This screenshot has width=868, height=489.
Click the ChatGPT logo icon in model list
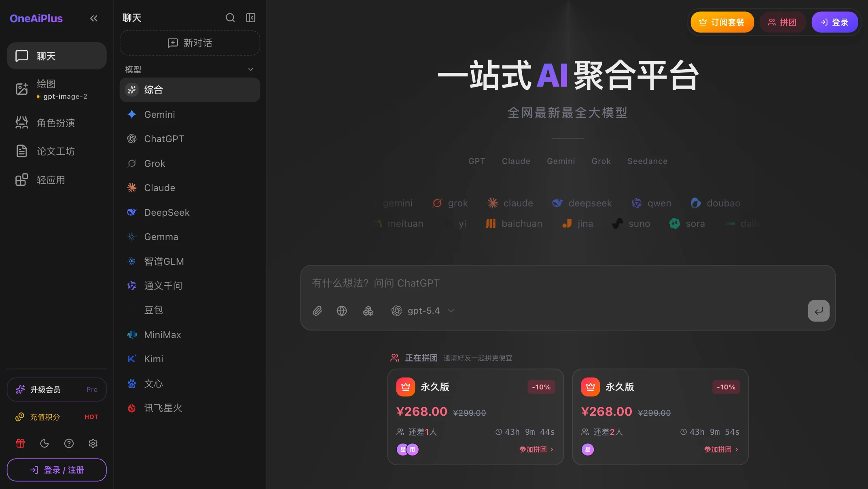click(132, 139)
